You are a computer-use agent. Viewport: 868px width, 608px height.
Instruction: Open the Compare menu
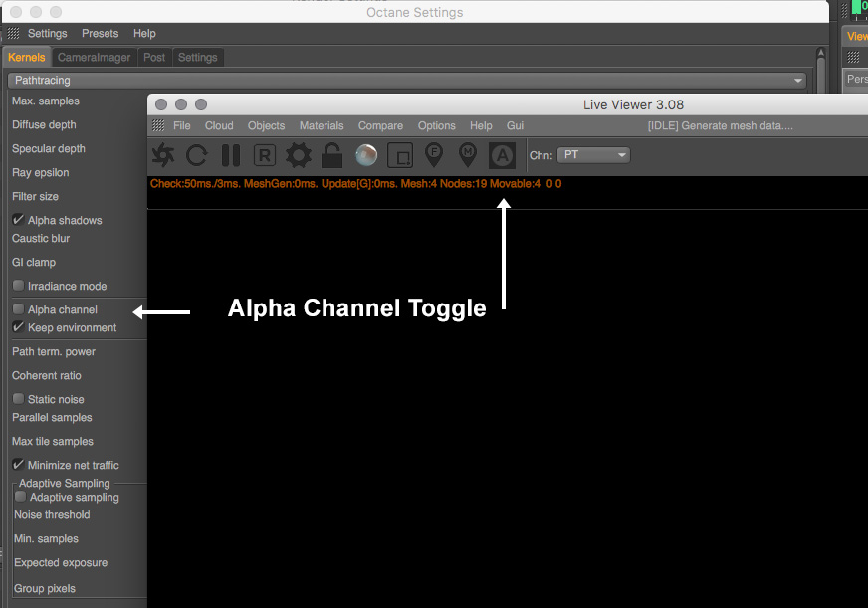click(381, 125)
